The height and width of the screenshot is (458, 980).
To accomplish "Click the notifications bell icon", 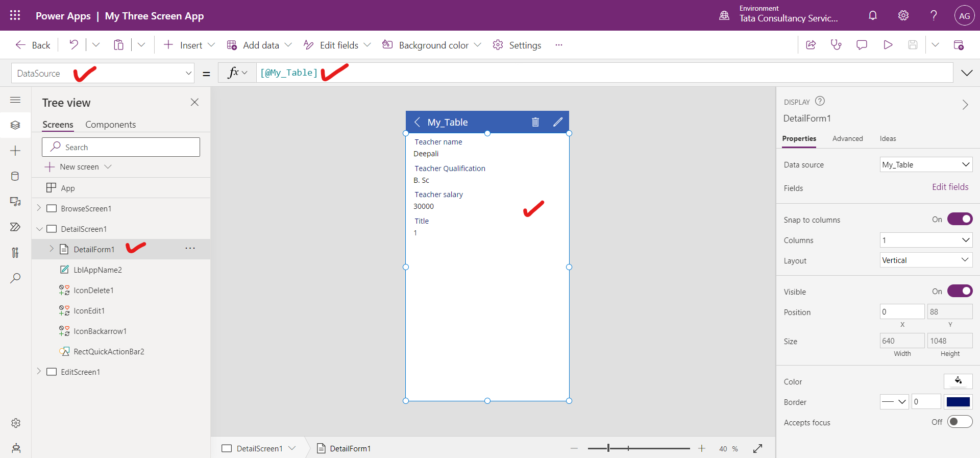I will tap(873, 15).
